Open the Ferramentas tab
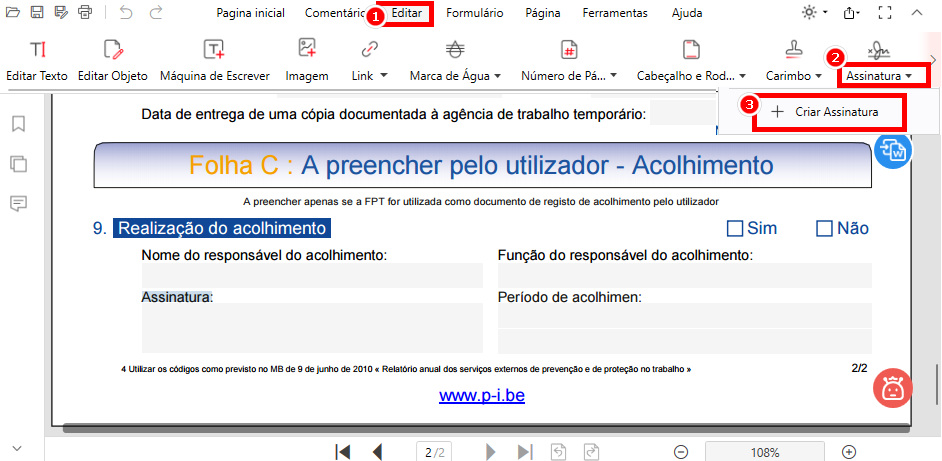The image size is (942, 461). coord(615,13)
